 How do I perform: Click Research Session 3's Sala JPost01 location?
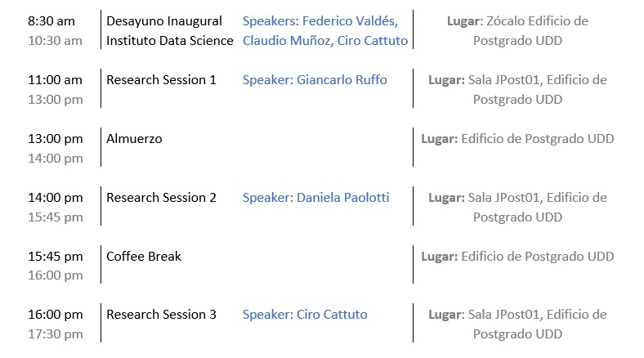point(517,324)
